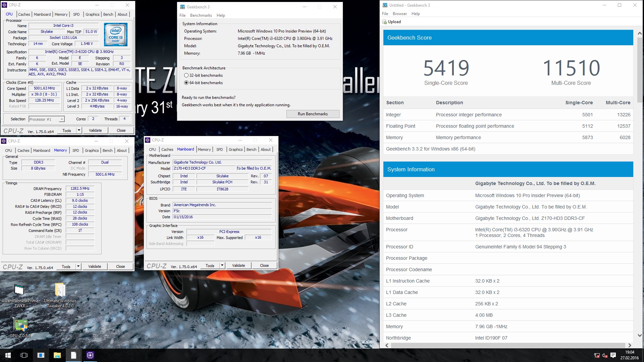Open Graphics tab in CPU-Z Mainboard window

tap(236, 149)
